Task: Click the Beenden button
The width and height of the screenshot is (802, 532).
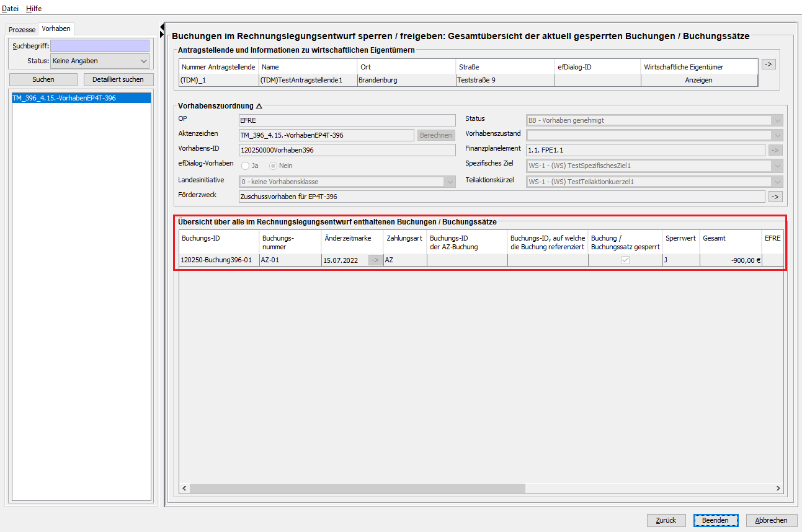Action: pos(715,520)
